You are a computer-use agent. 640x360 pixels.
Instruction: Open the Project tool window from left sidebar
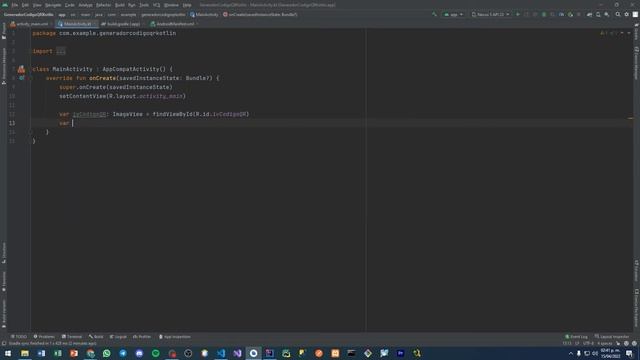coord(4,31)
